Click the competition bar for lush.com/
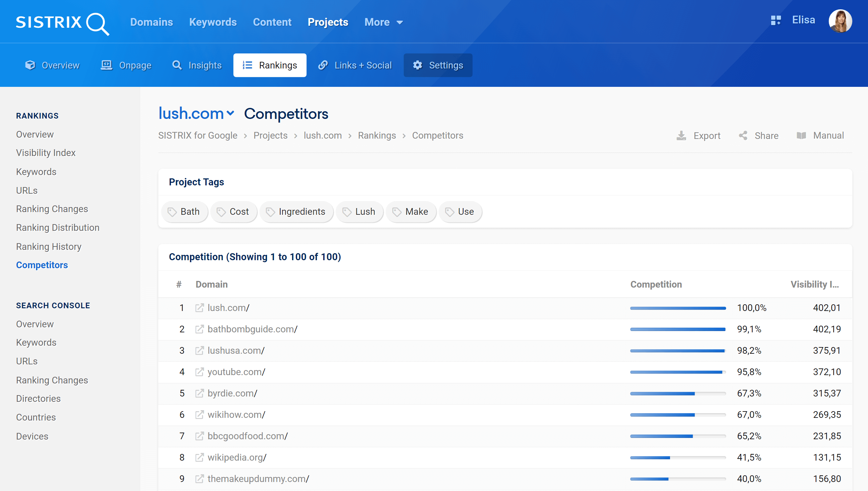 678,308
